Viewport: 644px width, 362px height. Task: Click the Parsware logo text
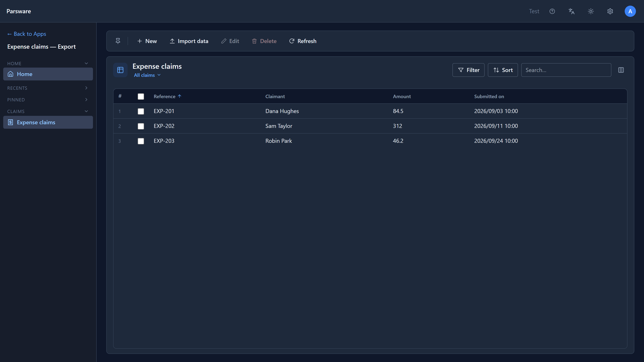(x=19, y=11)
